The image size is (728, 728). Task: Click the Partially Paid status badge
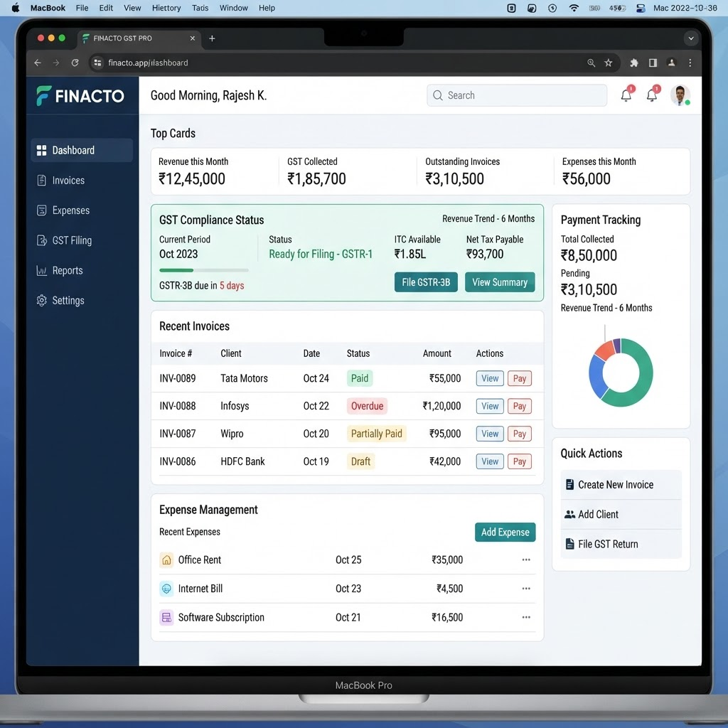pos(377,434)
